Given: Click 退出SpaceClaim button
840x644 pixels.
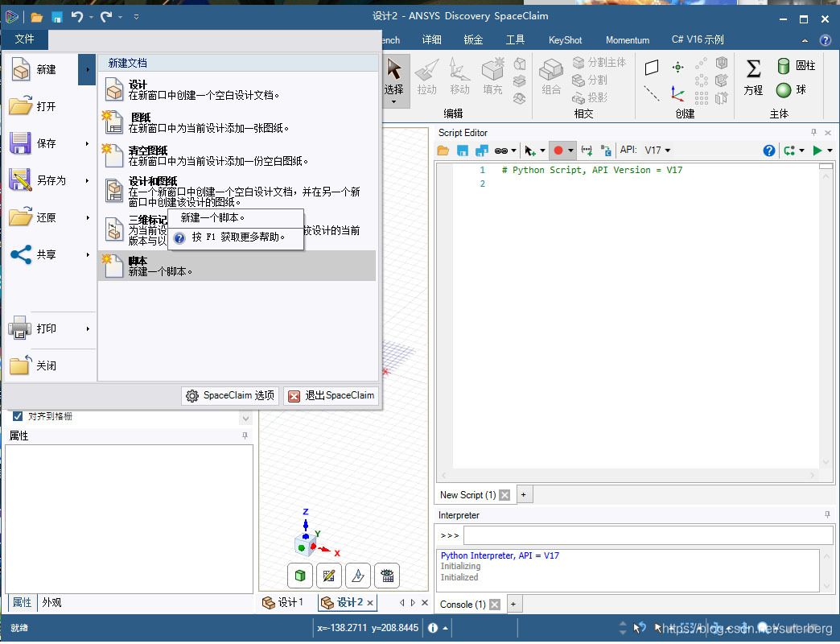Looking at the screenshot, I should [x=331, y=395].
